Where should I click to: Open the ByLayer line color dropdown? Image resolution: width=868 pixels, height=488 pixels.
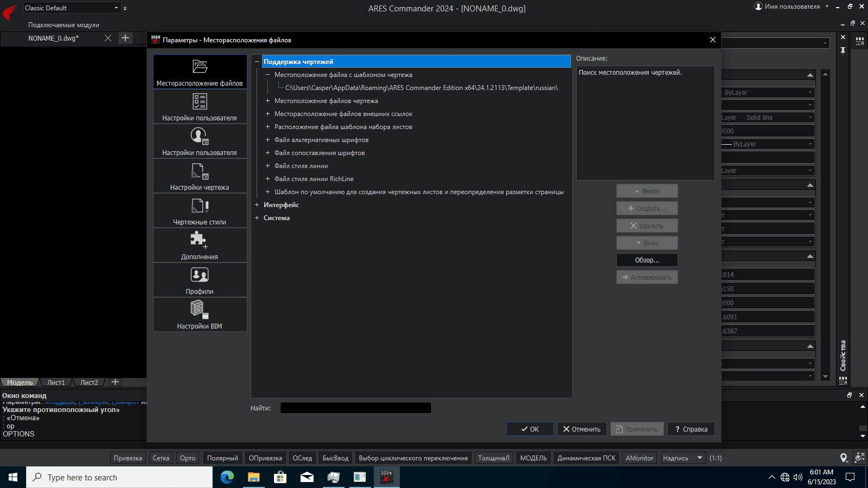coord(768,93)
